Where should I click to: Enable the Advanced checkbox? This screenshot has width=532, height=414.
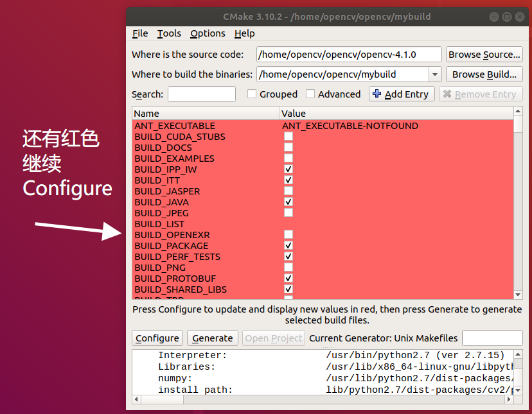tap(310, 94)
